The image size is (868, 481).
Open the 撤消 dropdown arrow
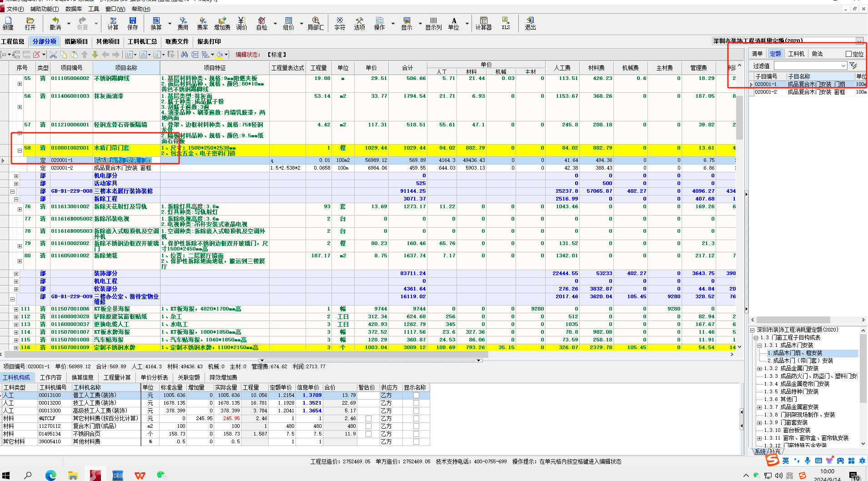pyautogui.click(x=69, y=23)
